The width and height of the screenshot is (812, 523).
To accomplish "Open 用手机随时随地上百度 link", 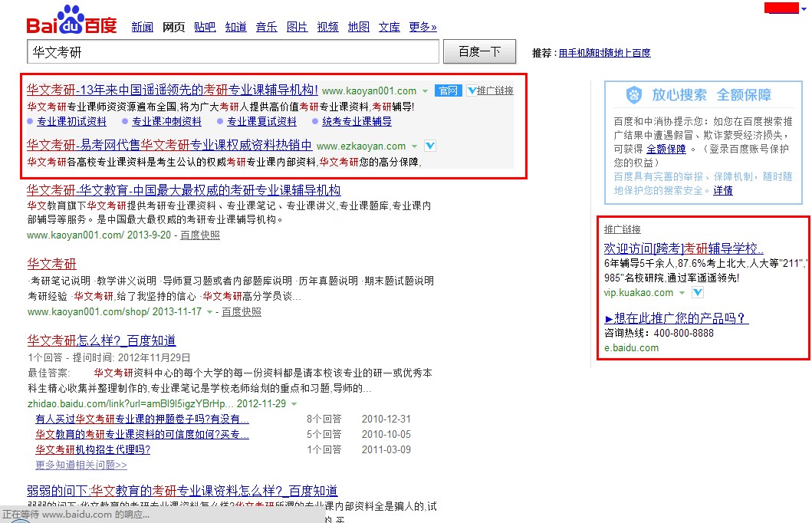I will point(604,53).
